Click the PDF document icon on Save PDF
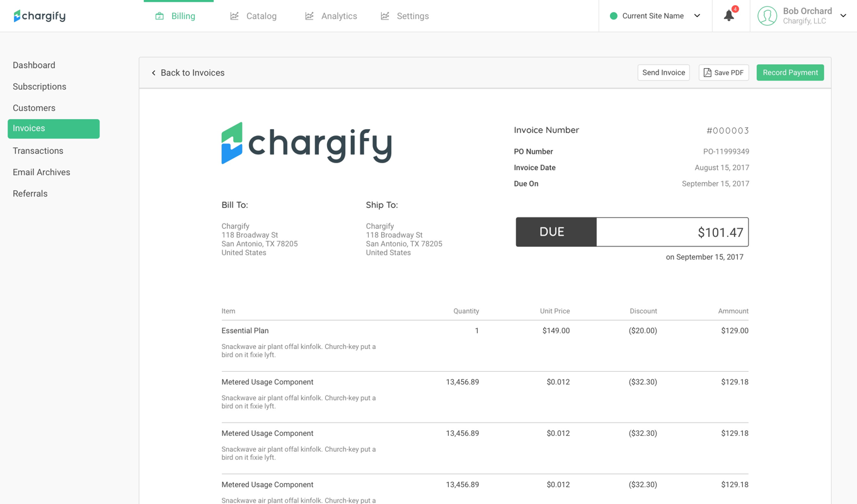This screenshot has width=857, height=504. tap(707, 72)
